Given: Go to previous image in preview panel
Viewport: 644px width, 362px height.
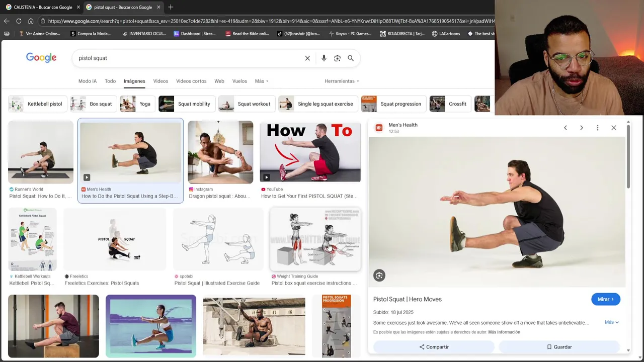Looking at the screenshot, I should tap(566, 128).
